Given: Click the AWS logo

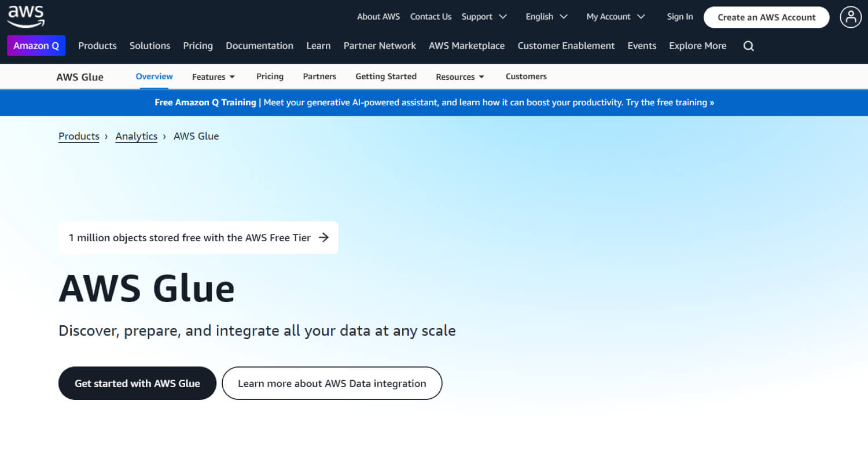Looking at the screenshot, I should pos(26,16).
